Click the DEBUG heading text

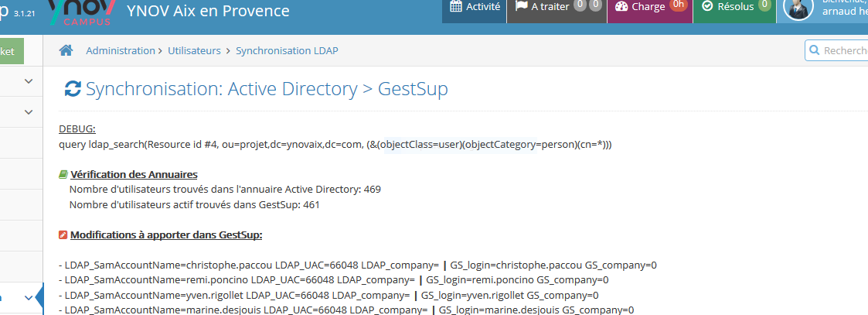click(x=77, y=129)
